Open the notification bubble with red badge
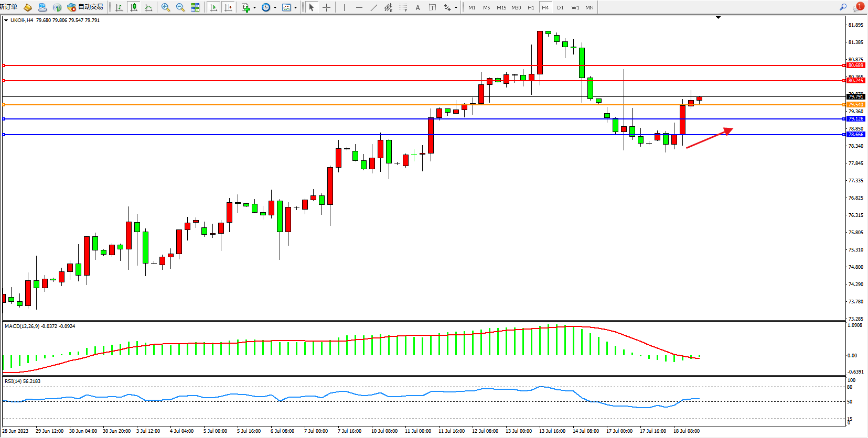Viewport: 868px width, 438px height. (x=858, y=7)
